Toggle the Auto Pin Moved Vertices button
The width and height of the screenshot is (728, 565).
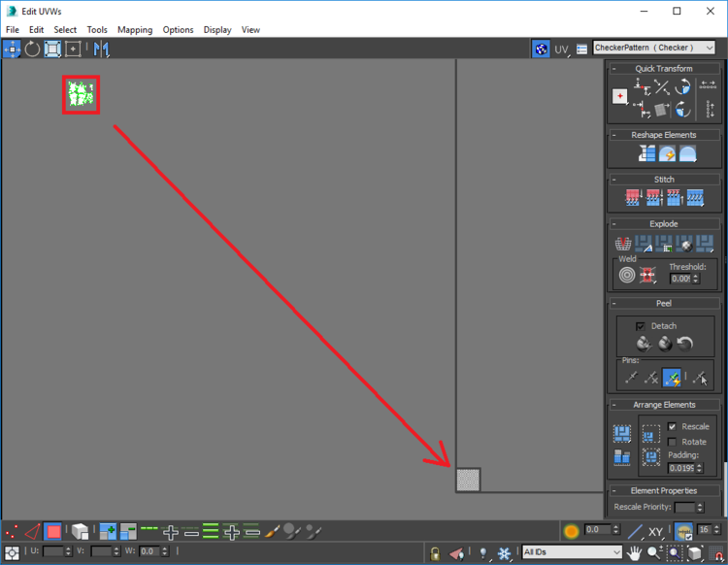click(672, 378)
